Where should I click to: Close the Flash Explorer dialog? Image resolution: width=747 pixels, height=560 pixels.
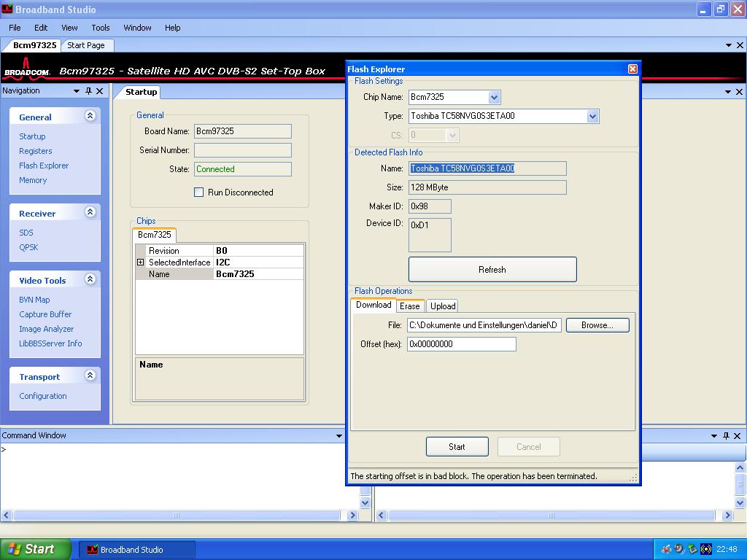(x=632, y=69)
